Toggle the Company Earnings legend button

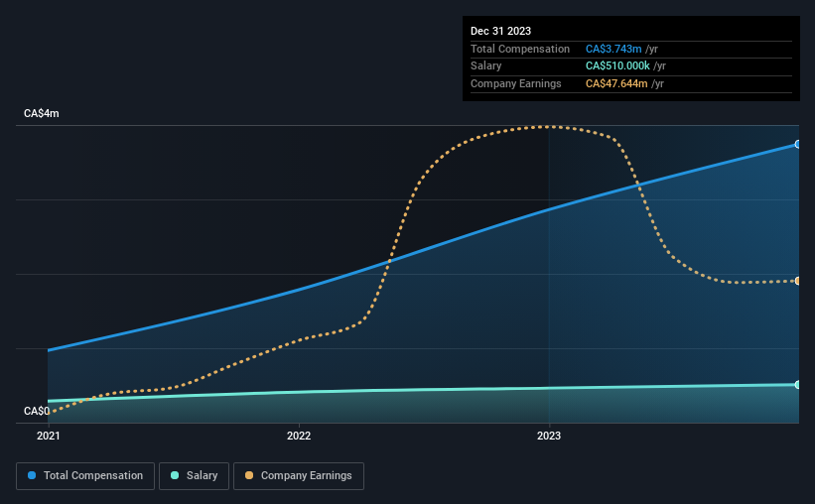point(299,476)
